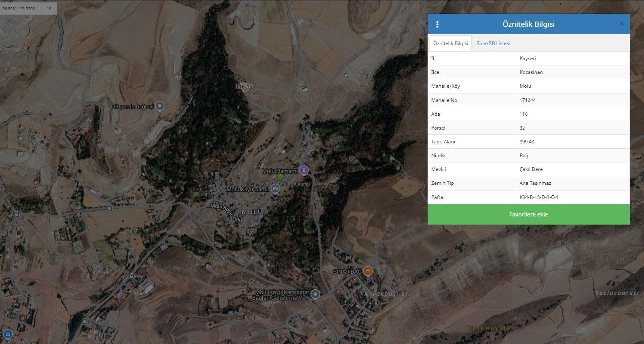644x344 pixels.
Task: Select the Mahalle No value 171044
Action: coord(527,100)
